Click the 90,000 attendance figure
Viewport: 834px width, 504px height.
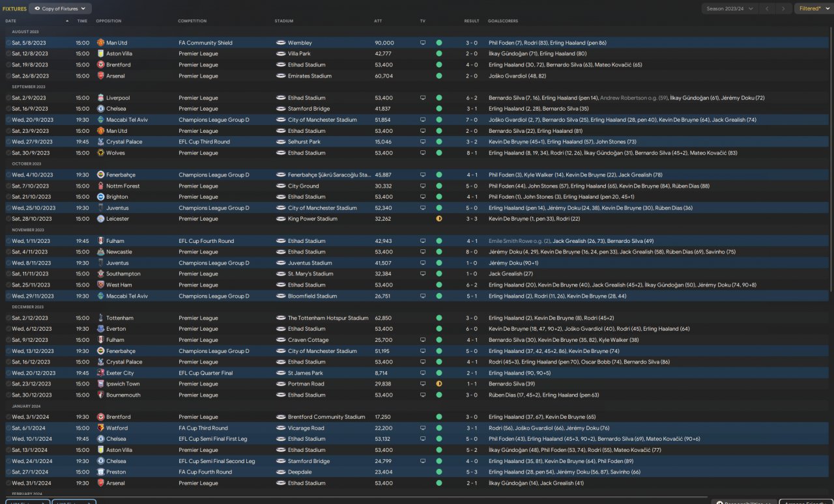pos(384,43)
